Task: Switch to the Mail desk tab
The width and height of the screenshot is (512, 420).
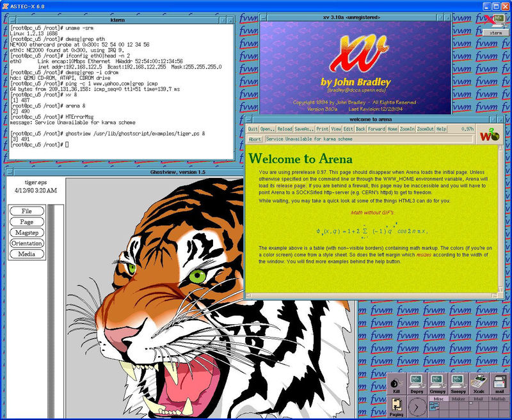Action: 478,399
